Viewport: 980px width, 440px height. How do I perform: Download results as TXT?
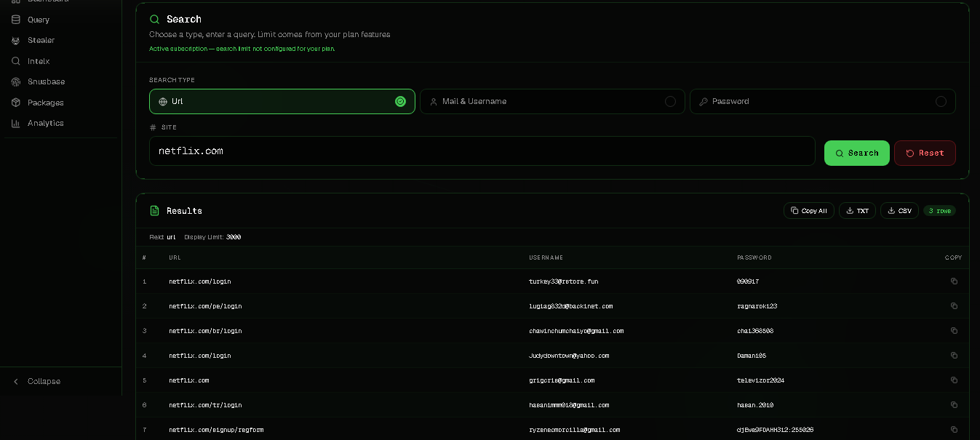click(x=857, y=211)
